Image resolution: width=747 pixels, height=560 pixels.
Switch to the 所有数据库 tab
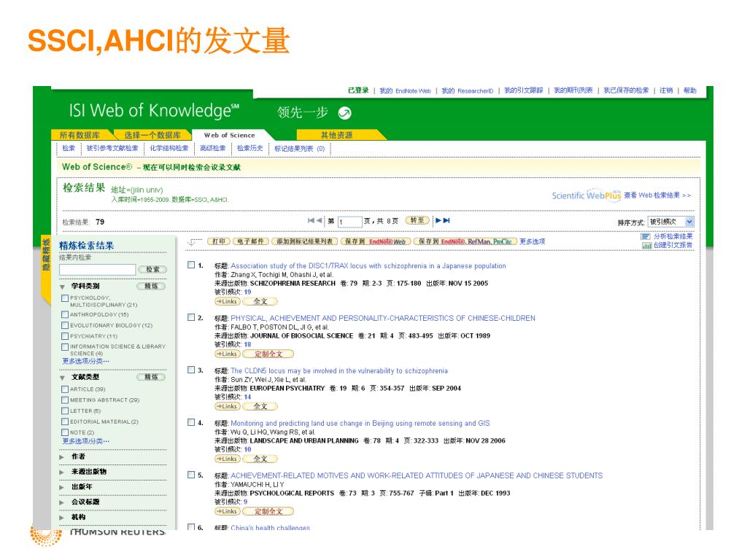click(80, 135)
